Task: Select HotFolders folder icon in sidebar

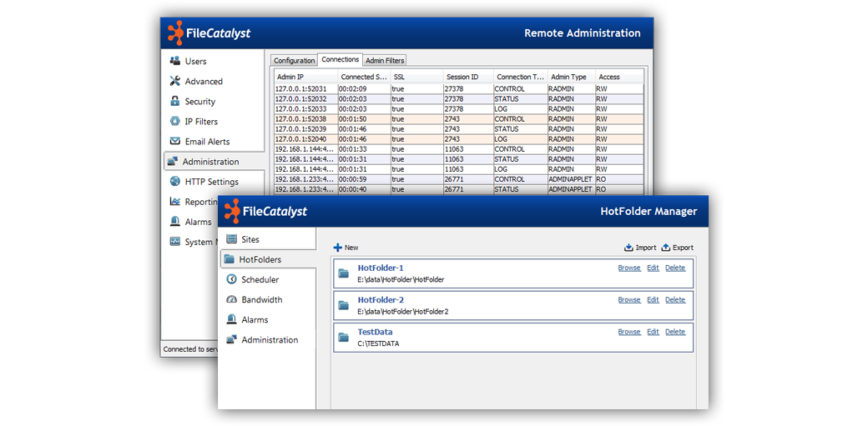Action: 230,259
